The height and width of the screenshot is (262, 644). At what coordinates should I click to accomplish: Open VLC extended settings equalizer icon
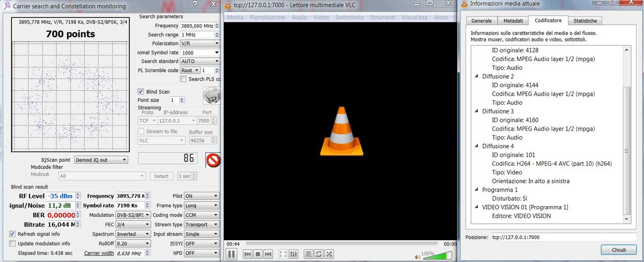click(294, 254)
